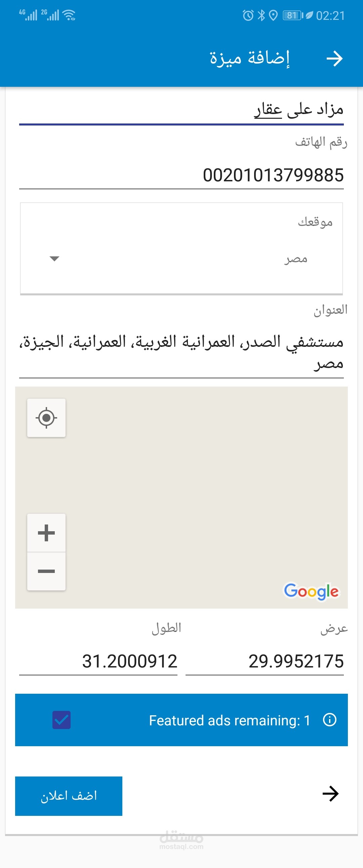This screenshot has width=363, height=868.
Task: Zoom out the map with minus button
Action: click(x=46, y=571)
